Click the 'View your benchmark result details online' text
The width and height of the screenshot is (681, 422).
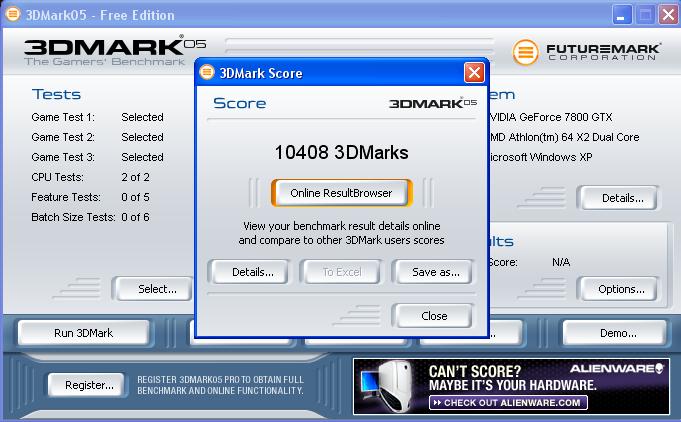(341, 226)
